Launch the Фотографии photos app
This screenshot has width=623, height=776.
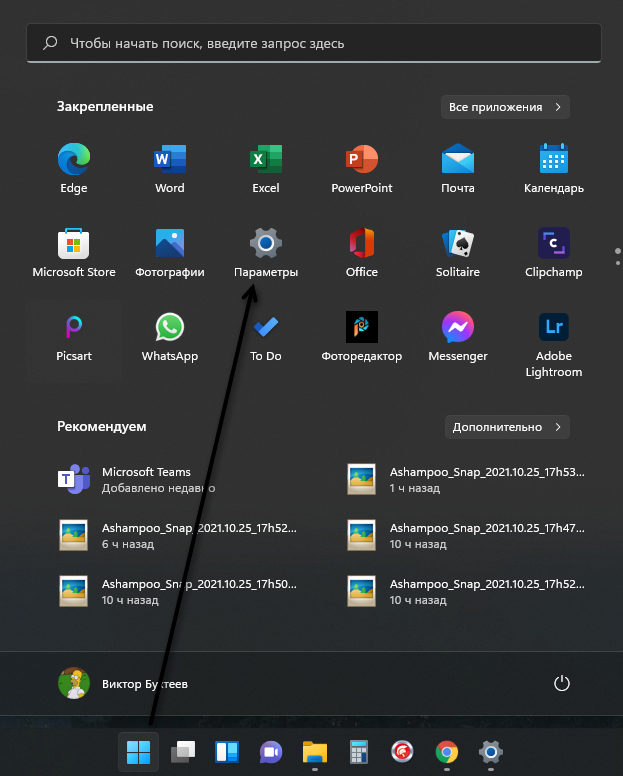point(170,253)
